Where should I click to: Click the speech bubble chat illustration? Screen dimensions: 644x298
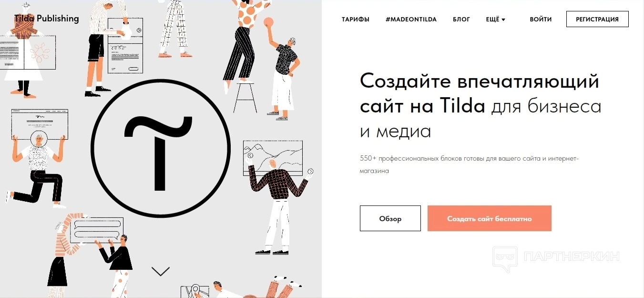96,230
